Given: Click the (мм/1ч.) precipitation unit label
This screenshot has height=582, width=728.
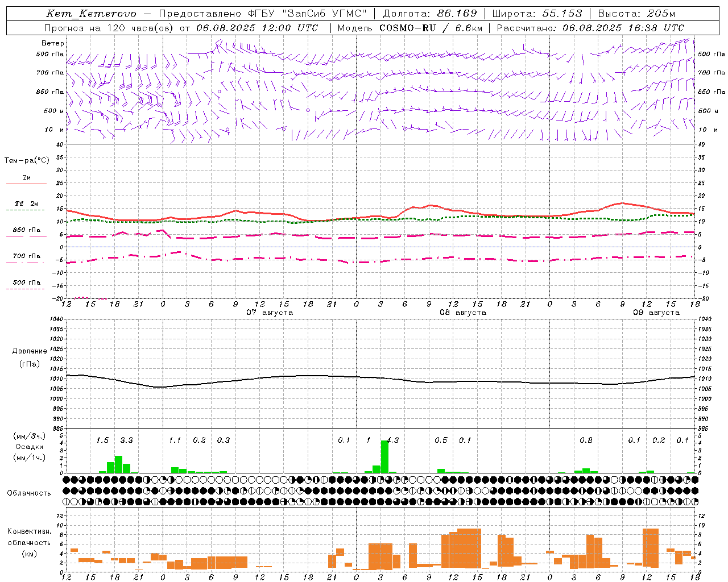Looking at the screenshot, I should 30,458.
